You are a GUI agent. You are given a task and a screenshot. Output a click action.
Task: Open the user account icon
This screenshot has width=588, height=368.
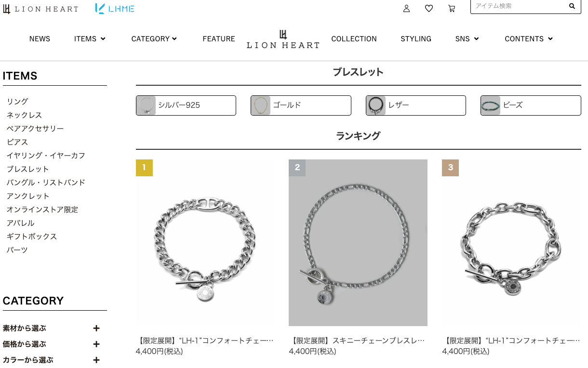point(406,8)
